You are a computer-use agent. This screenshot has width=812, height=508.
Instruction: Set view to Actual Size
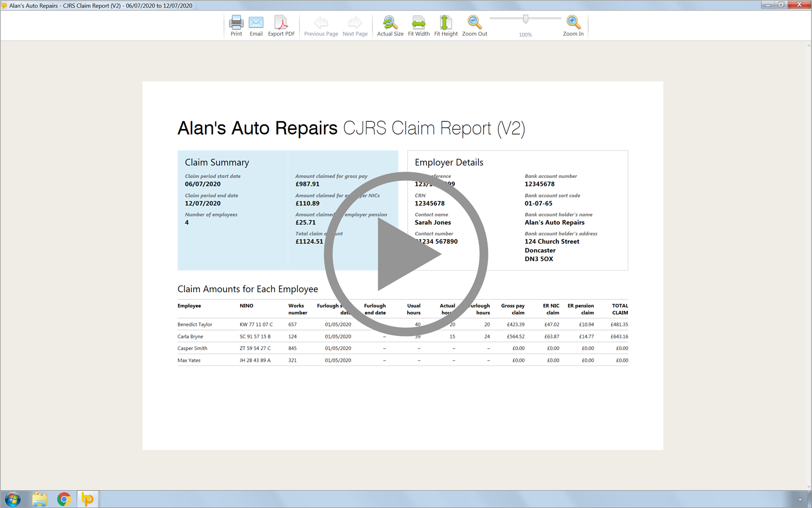coord(390,25)
